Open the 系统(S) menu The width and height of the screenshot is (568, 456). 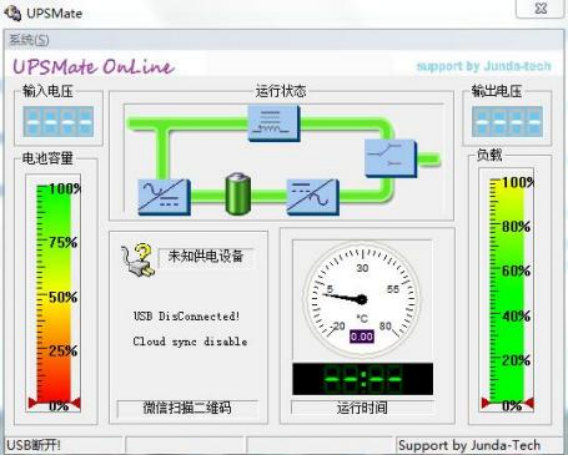[x=29, y=40]
